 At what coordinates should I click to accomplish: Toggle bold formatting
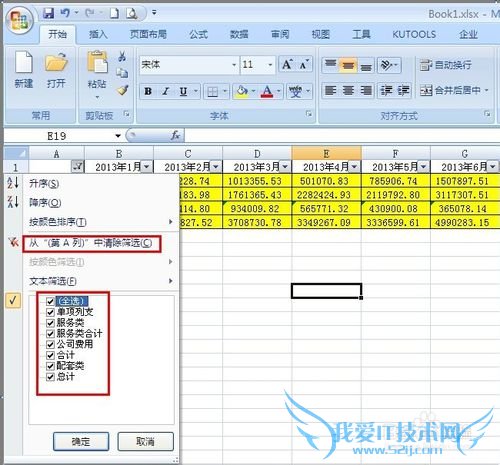tap(148, 91)
